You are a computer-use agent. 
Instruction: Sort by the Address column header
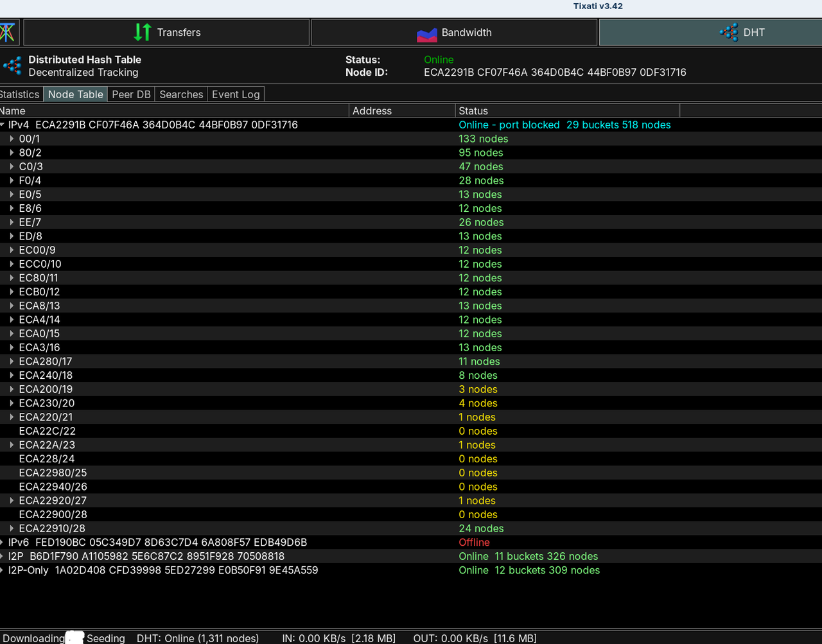tap(402, 110)
